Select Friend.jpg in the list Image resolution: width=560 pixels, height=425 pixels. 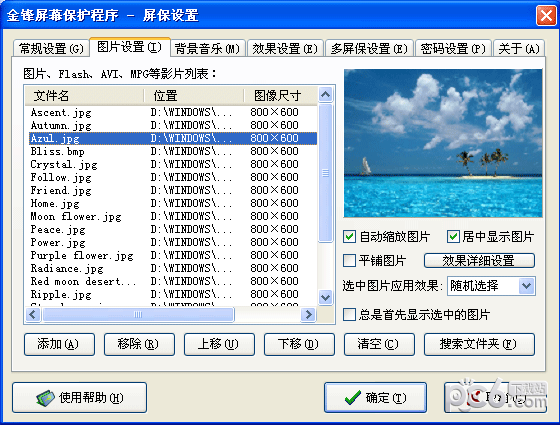click(172, 190)
